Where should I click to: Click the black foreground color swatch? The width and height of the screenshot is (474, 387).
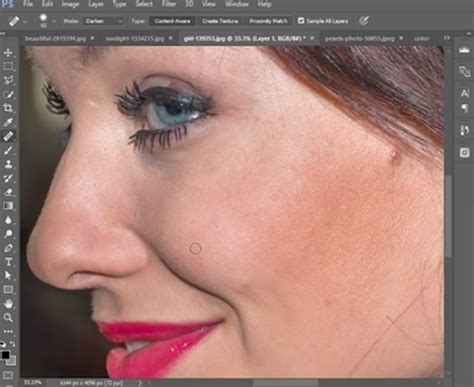[x=5, y=355]
